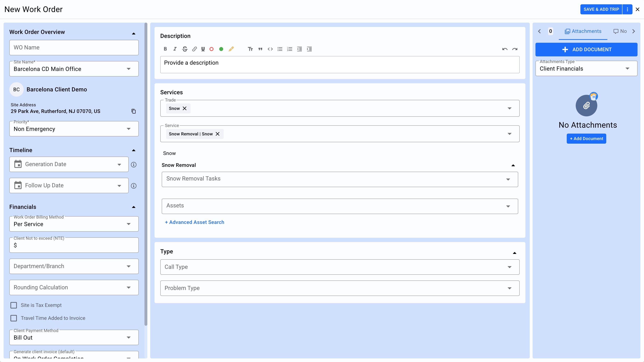Copy the site address to clipboard
Screen dimensions: 644x362
tap(134, 111)
